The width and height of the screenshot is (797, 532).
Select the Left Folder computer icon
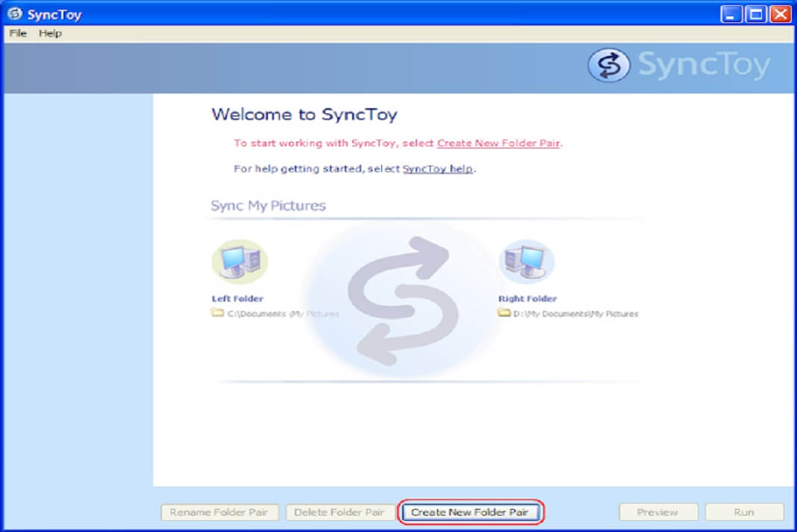[240, 260]
